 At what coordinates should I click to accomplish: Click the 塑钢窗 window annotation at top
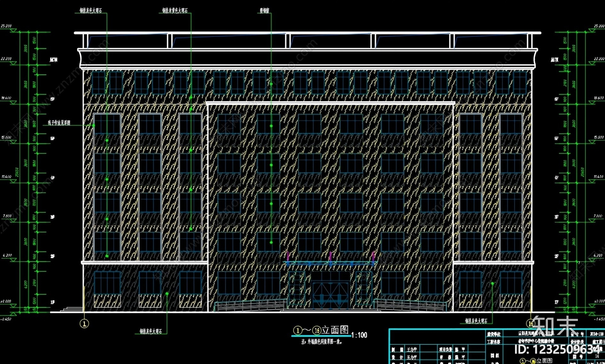264,11
